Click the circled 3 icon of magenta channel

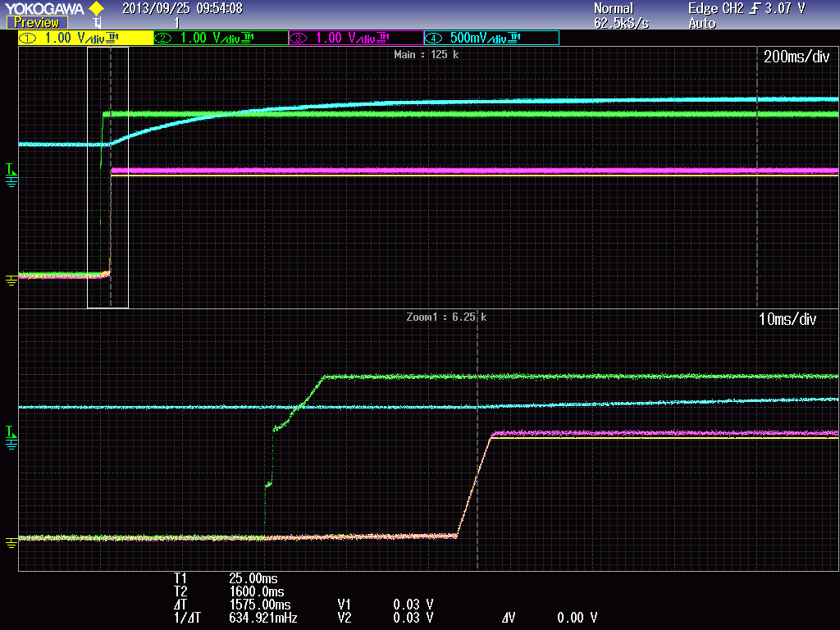pos(299,38)
